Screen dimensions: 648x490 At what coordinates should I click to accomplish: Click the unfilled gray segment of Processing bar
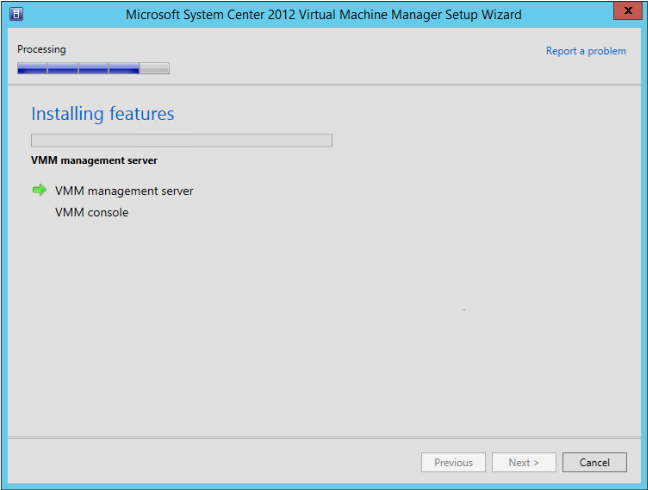(x=154, y=69)
